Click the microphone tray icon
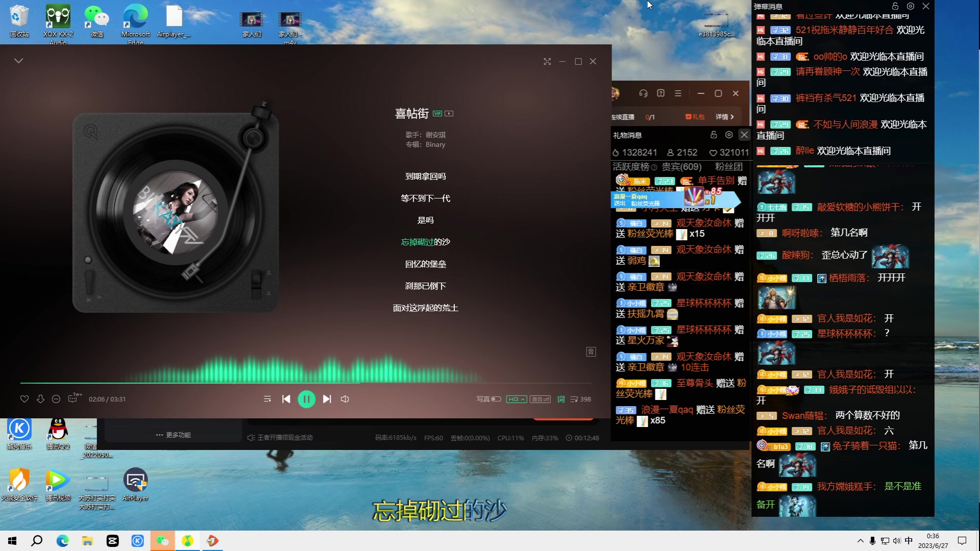Screen dimensions: 980x551 point(873,541)
